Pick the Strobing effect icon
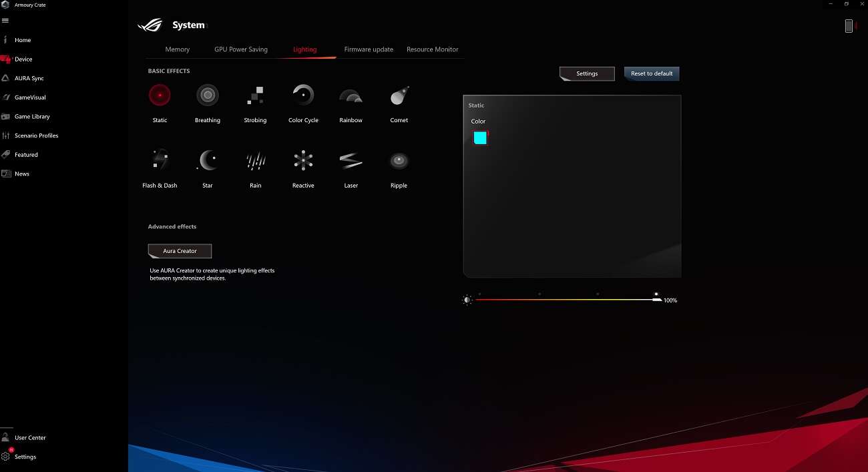Image resolution: width=868 pixels, height=472 pixels. [255, 95]
